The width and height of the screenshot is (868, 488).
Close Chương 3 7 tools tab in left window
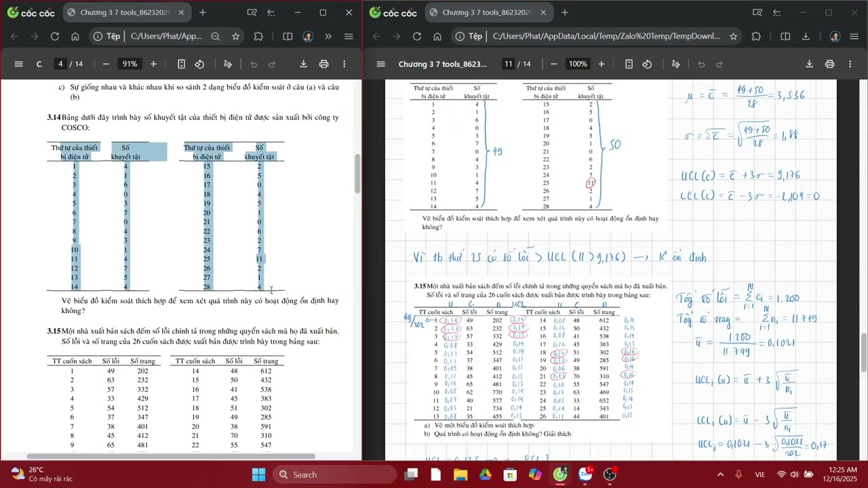coord(181,12)
